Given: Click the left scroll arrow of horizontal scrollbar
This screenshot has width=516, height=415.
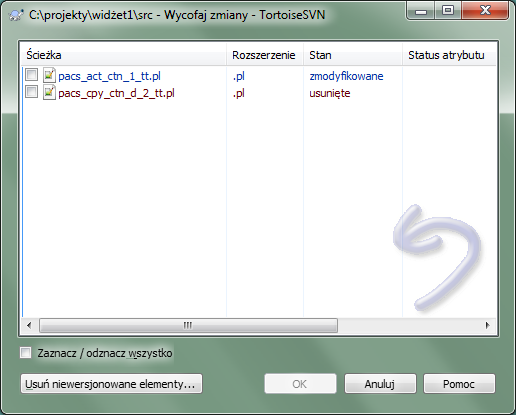Looking at the screenshot, I should (29, 325).
